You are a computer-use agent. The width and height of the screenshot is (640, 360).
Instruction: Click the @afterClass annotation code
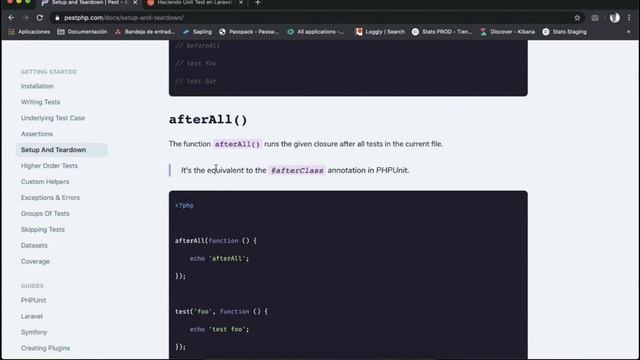point(297,170)
